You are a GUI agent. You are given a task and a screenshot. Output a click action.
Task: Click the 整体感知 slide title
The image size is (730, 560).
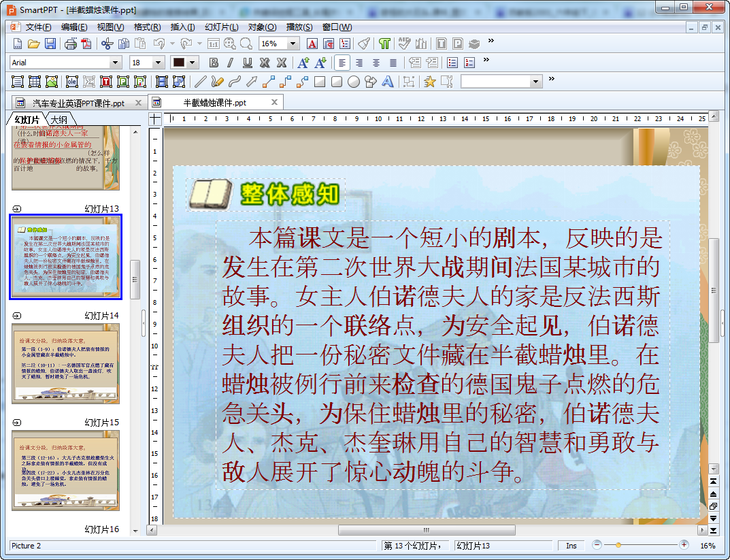click(290, 194)
